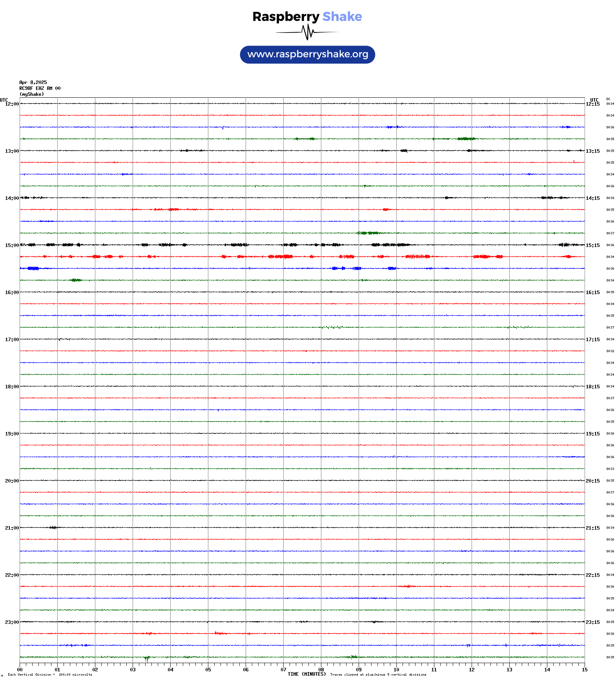This screenshot has width=616, height=680.
Task: Click the red burst at 15:15 minute 07
Action: pyautogui.click(x=281, y=257)
